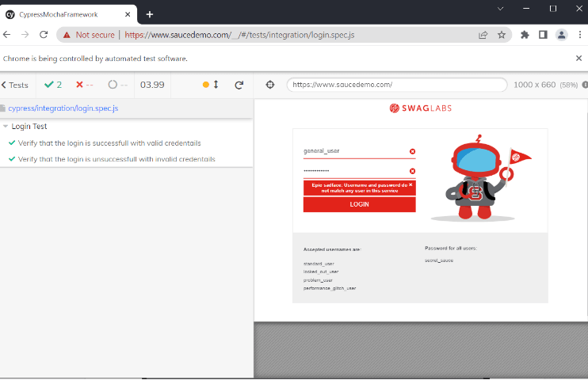The image size is (588, 380).
Task: Click the Swag Labs logo
Action: [420, 108]
